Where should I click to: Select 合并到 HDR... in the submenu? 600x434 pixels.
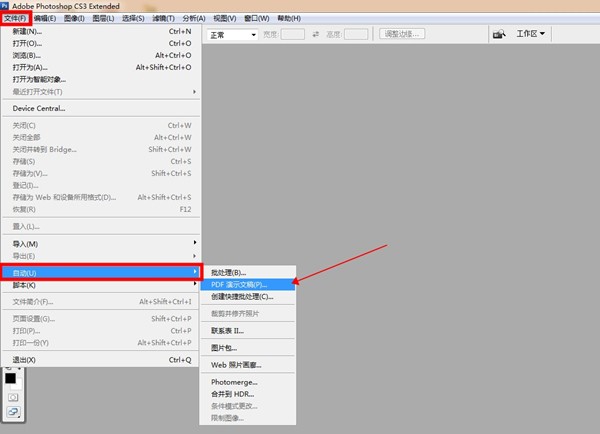coord(248,394)
